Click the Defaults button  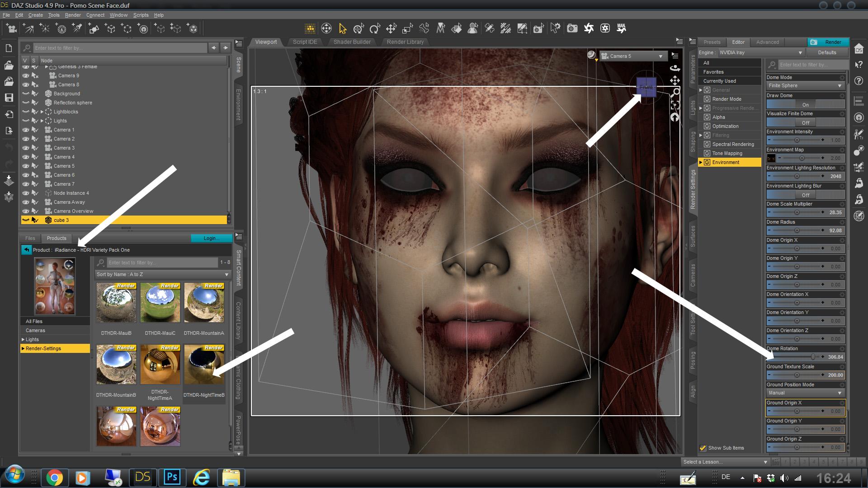(827, 52)
